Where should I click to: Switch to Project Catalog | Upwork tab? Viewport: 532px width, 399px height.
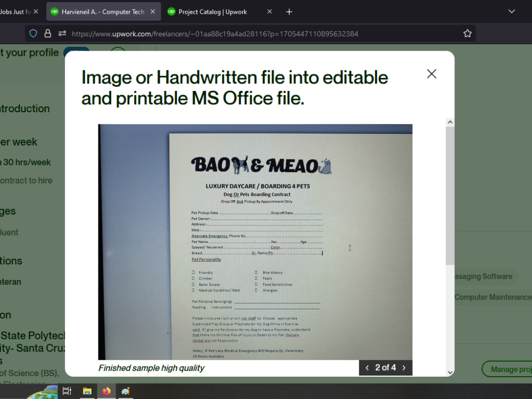213,12
